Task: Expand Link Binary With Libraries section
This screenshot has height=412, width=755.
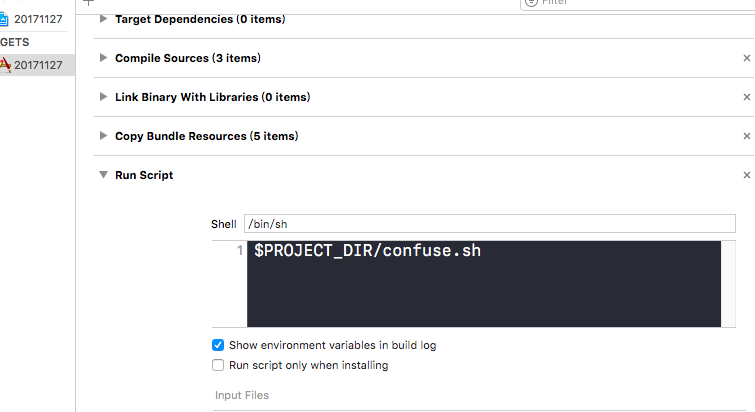Action: pos(103,97)
